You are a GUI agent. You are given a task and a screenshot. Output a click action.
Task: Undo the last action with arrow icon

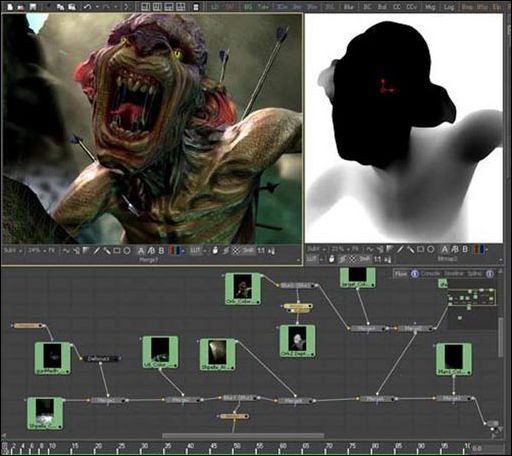coord(87,7)
